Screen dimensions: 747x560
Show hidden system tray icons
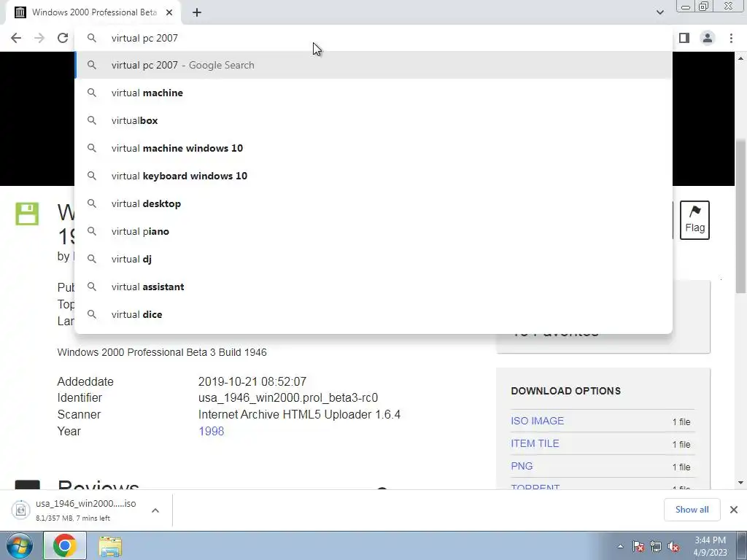pos(620,546)
